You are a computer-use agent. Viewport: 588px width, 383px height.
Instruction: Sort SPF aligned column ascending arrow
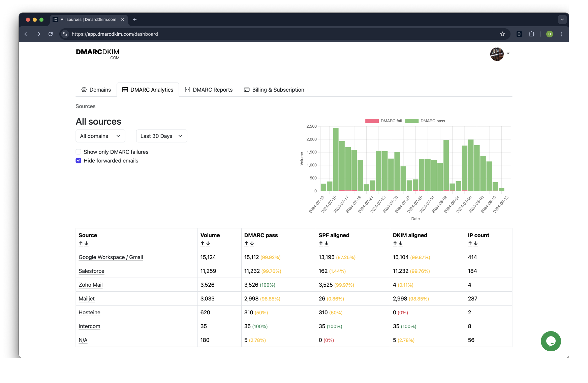(x=321, y=244)
